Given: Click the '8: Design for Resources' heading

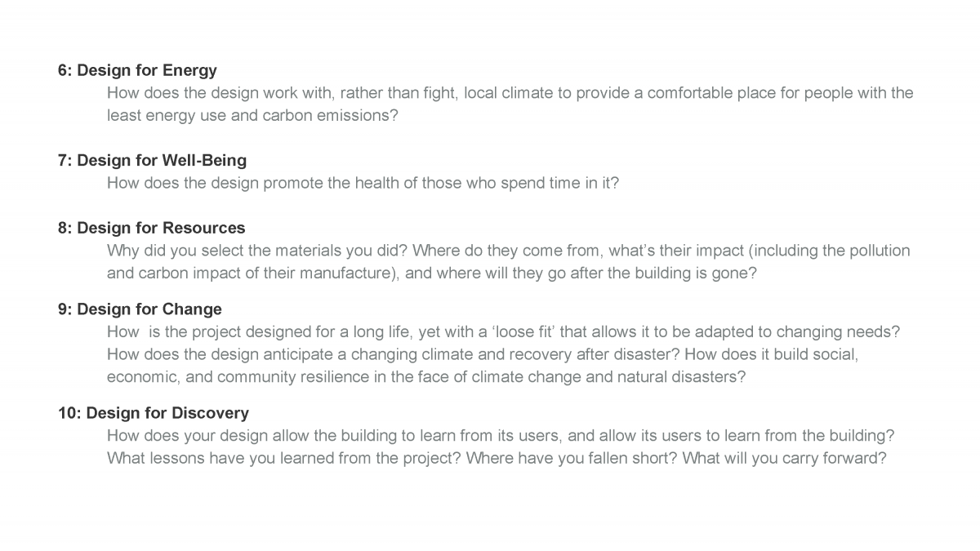Looking at the screenshot, I should (151, 228).
